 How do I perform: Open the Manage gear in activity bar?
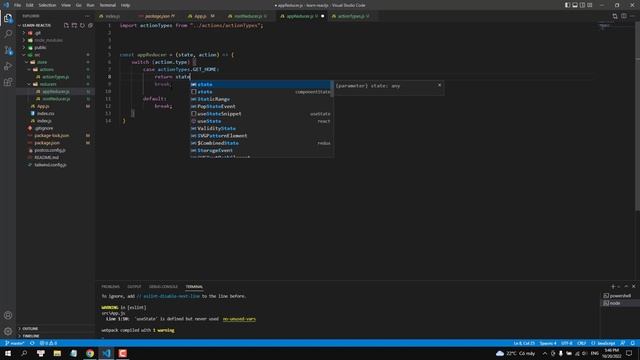click(8, 331)
